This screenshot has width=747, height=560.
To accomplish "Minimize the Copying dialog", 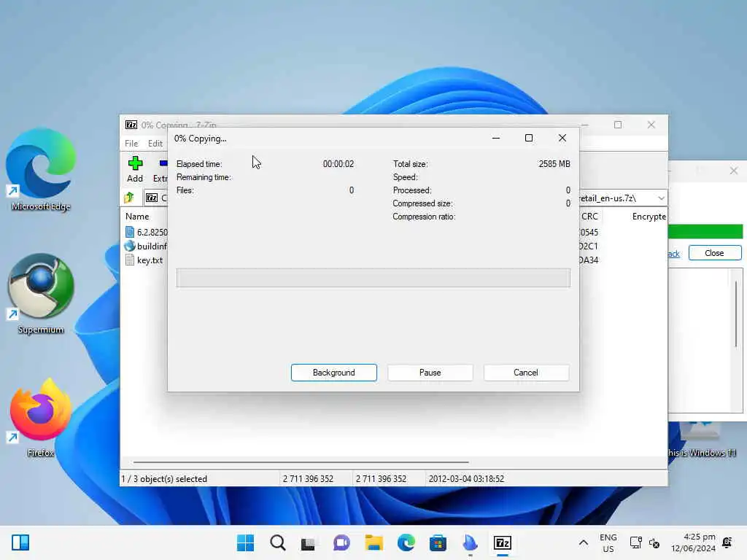I will pyautogui.click(x=496, y=138).
